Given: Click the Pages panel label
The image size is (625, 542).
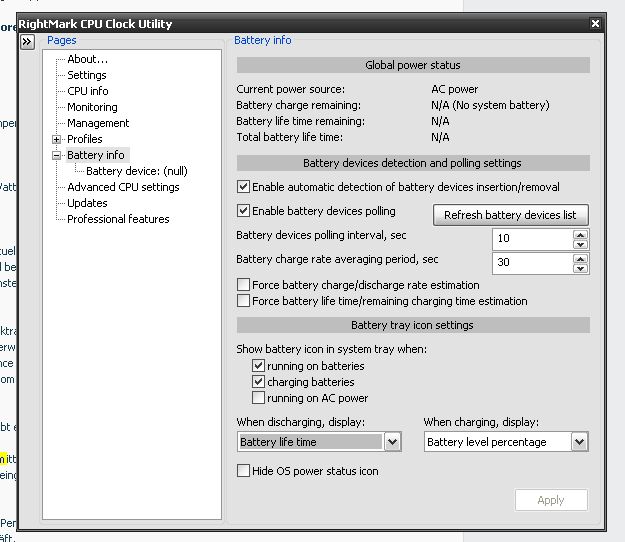Looking at the screenshot, I should (x=61, y=40).
